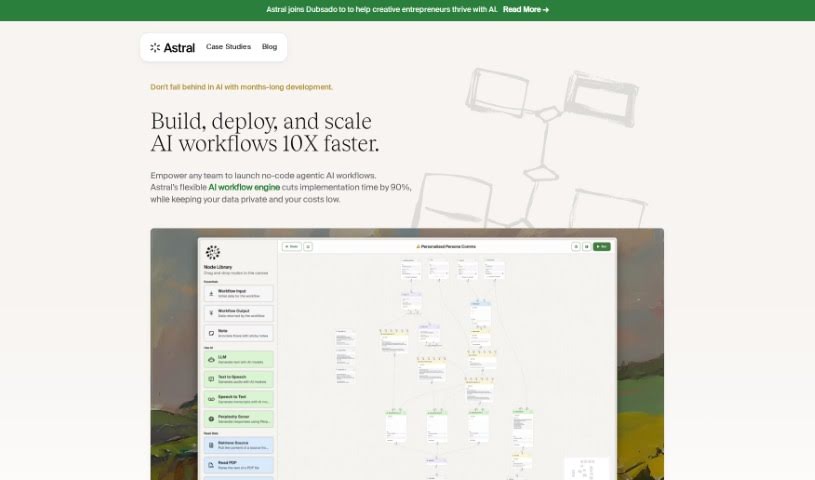Select the Note sticky-note node icon
815x480 pixels.
pos(211,333)
